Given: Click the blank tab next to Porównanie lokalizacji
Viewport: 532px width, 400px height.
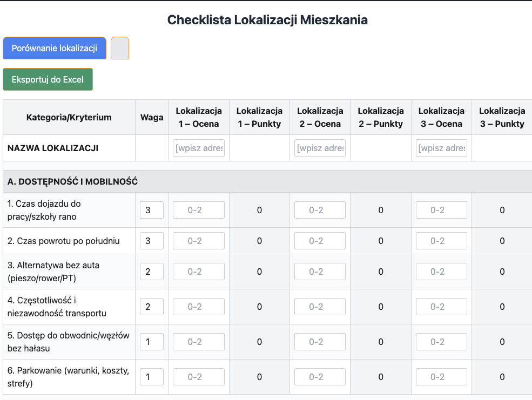Looking at the screenshot, I should point(120,48).
